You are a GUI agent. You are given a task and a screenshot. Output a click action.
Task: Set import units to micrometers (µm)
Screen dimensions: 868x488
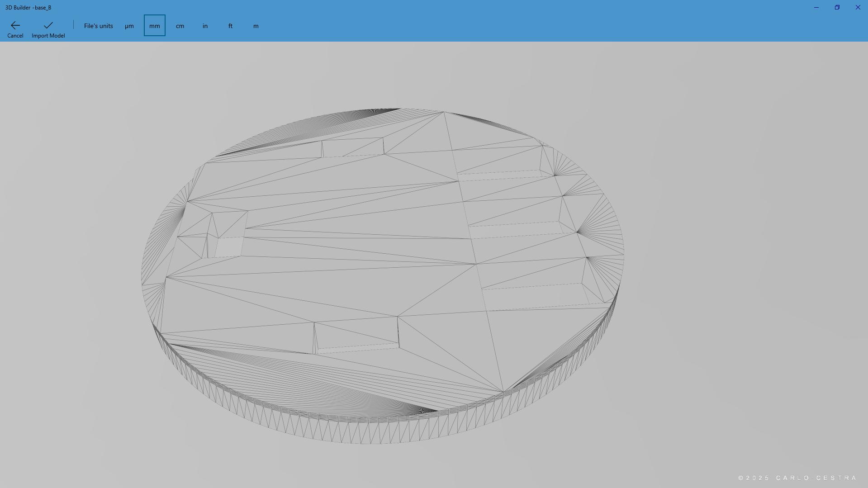click(x=129, y=26)
